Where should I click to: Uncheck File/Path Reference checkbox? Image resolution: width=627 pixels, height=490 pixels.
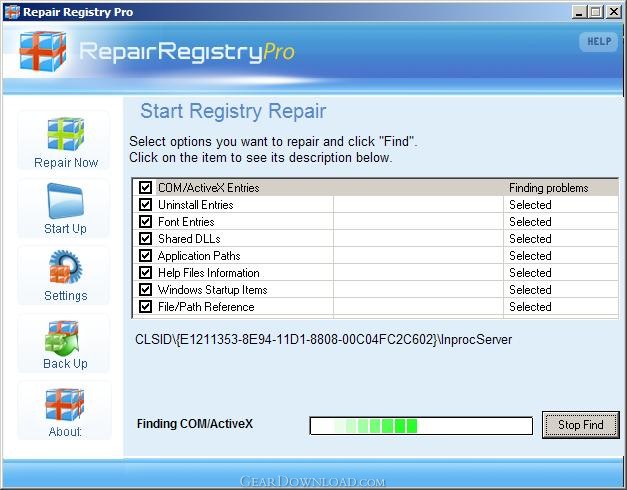145,307
